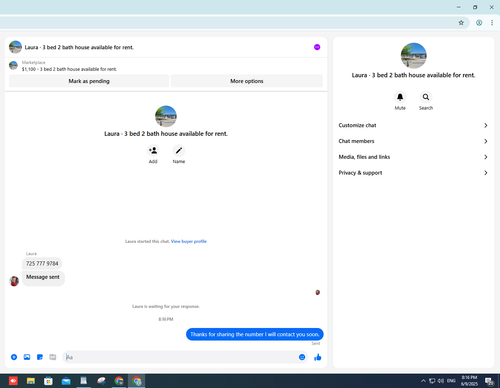Mute conversation with the bell icon
Image resolution: width=500 pixels, height=388 pixels.
click(400, 97)
